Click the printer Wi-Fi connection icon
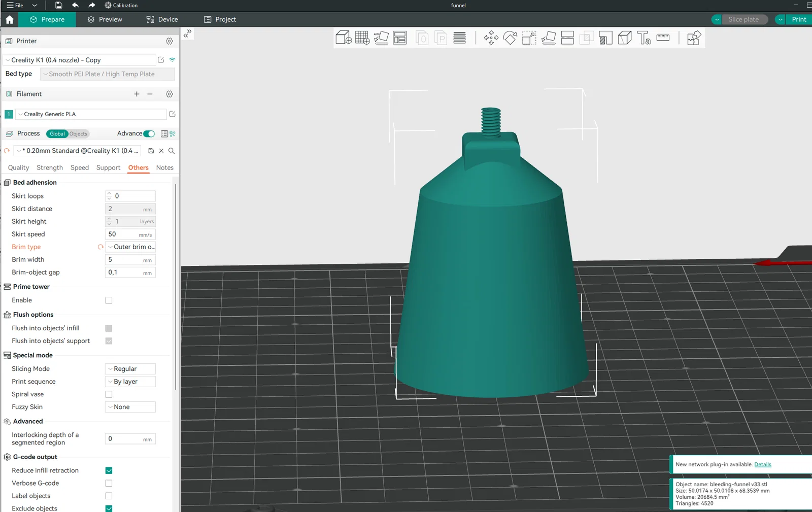 [173, 60]
